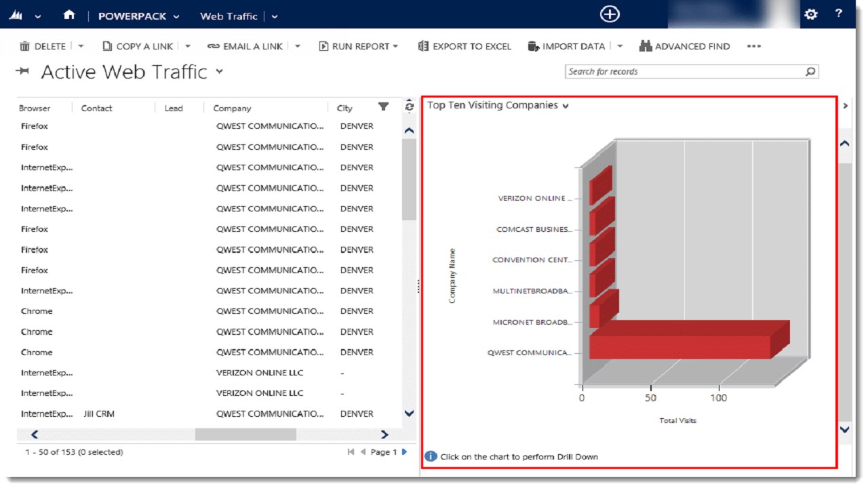
Task: Select the Jill CRM contact cell
Action: point(99,413)
